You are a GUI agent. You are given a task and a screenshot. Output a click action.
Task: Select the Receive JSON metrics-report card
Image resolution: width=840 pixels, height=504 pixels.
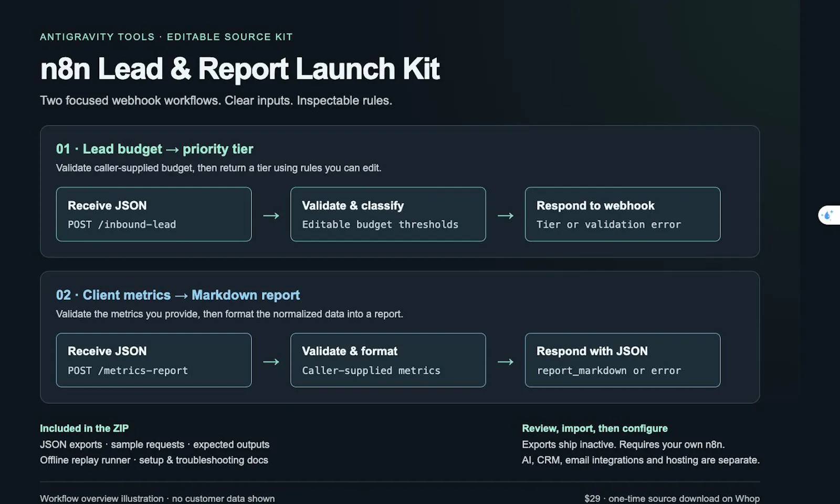pyautogui.click(x=154, y=360)
